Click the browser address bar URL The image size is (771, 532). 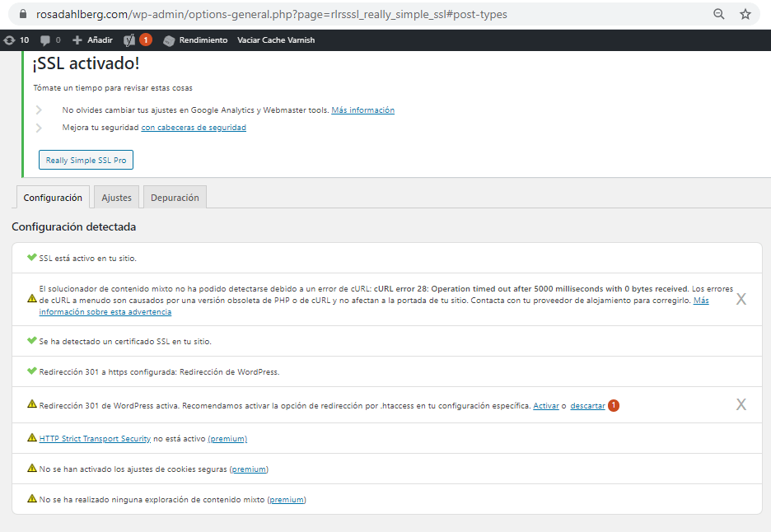(x=272, y=14)
